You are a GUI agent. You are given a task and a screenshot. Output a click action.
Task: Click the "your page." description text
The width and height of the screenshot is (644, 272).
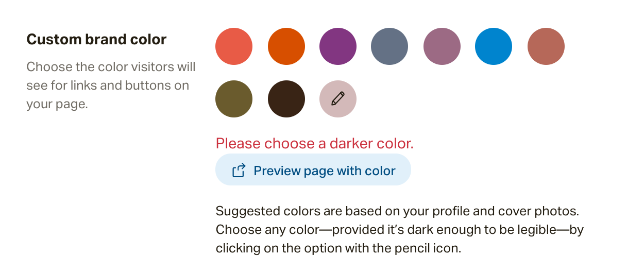[x=57, y=104]
